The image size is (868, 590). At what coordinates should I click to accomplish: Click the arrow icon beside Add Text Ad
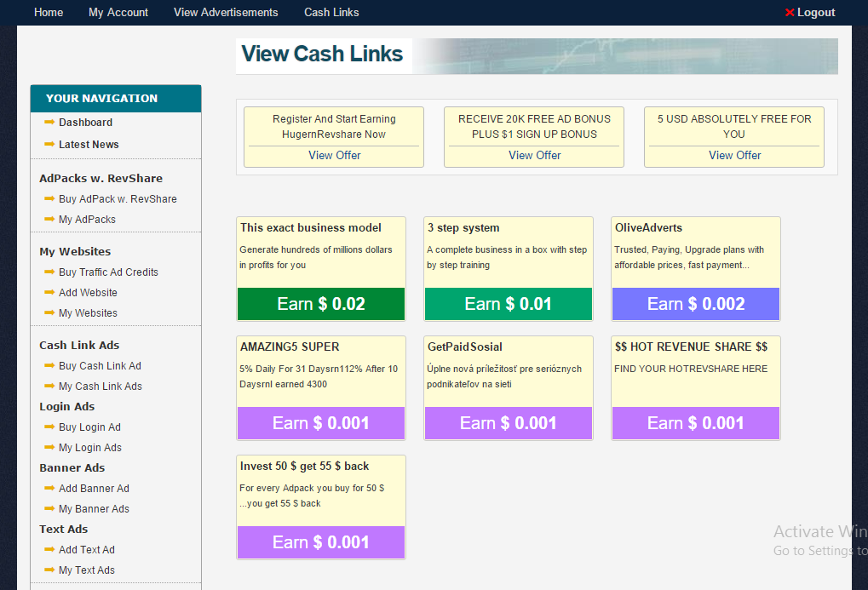point(49,549)
